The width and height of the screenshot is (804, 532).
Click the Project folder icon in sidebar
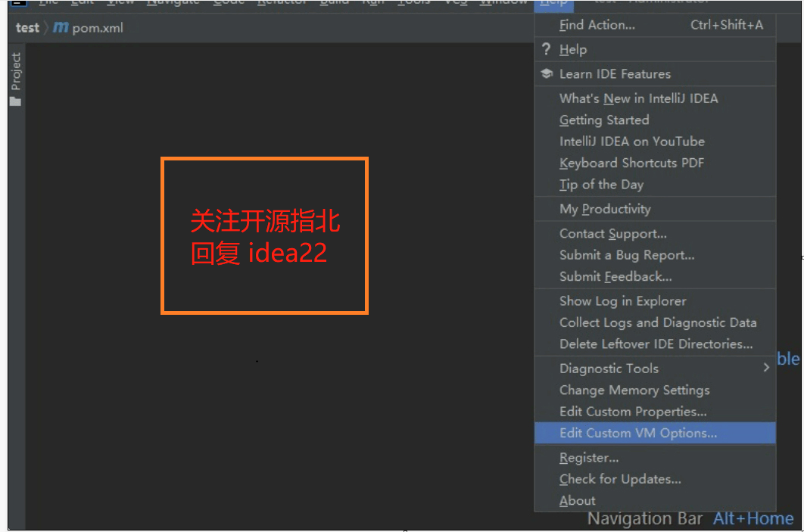click(15, 101)
